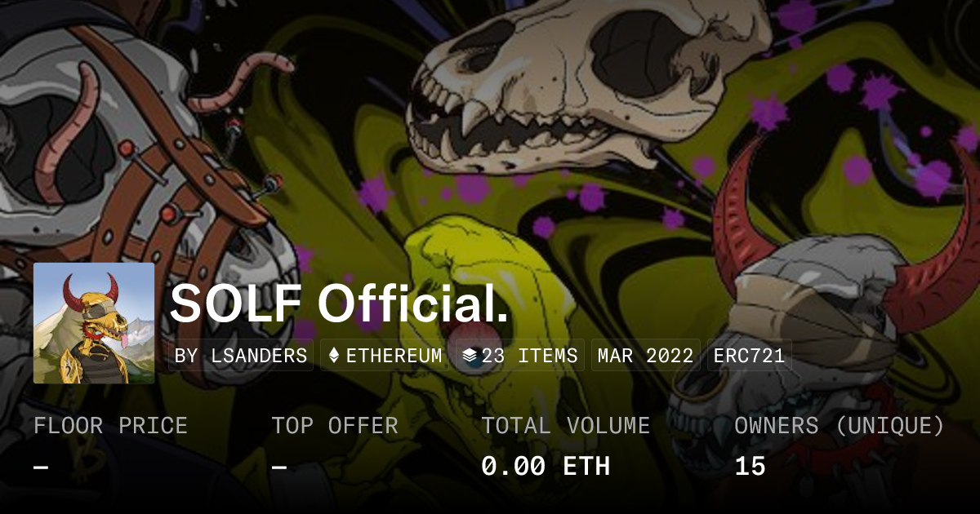Click the TOTAL VOLUME label
The height and width of the screenshot is (514, 980).
pyautogui.click(x=565, y=426)
